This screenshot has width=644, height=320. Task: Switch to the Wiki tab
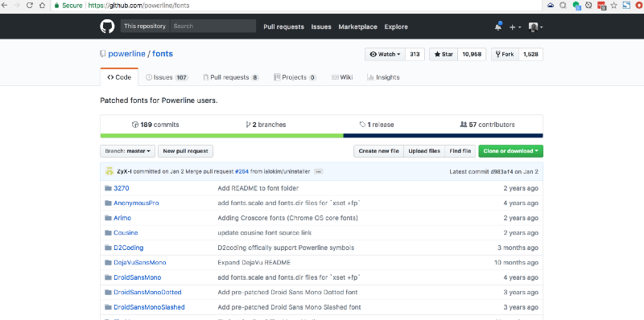coord(342,77)
